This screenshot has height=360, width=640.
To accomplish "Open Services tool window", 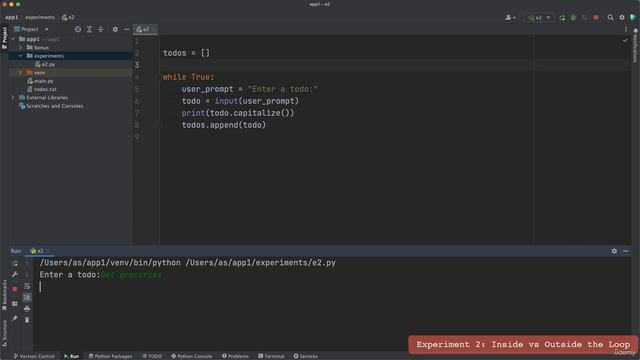I will tap(305, 356).
